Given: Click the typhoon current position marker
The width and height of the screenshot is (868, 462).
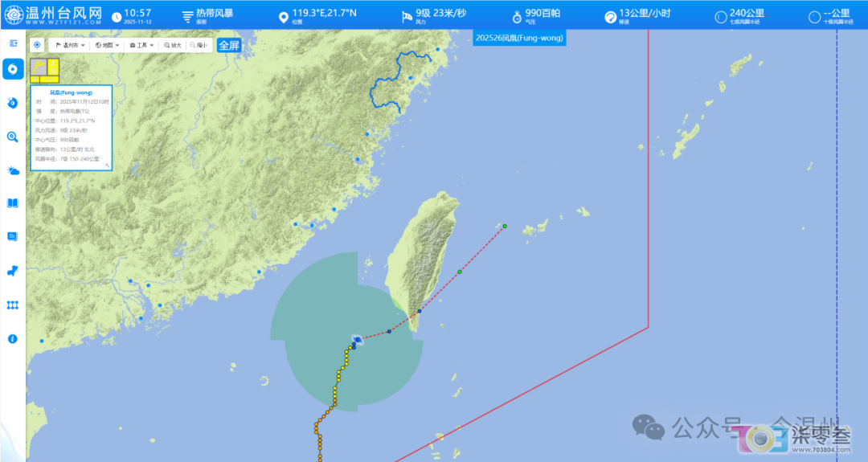Looking at the screenshot, I should 358,340.
